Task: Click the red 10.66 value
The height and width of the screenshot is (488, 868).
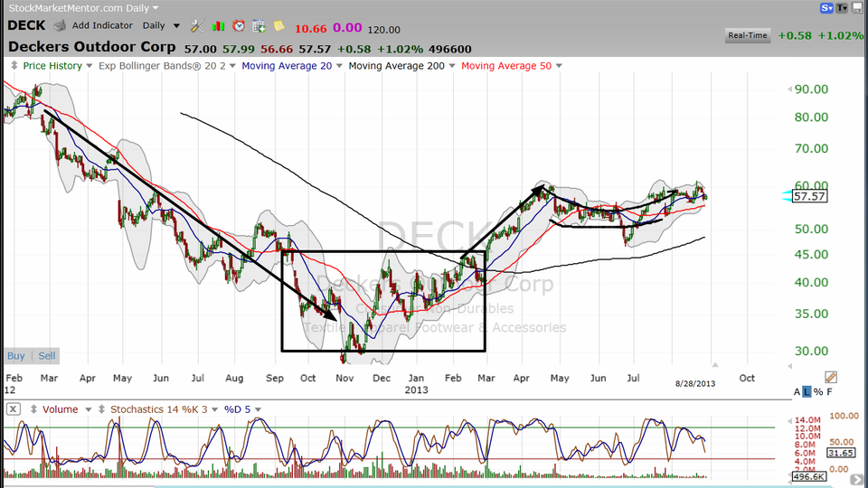Action: click(x=310, y=28)
